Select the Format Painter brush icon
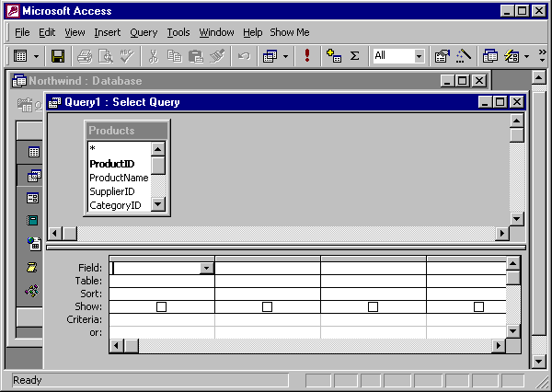This screenshot has height=392, width=552. click(217, 56)
